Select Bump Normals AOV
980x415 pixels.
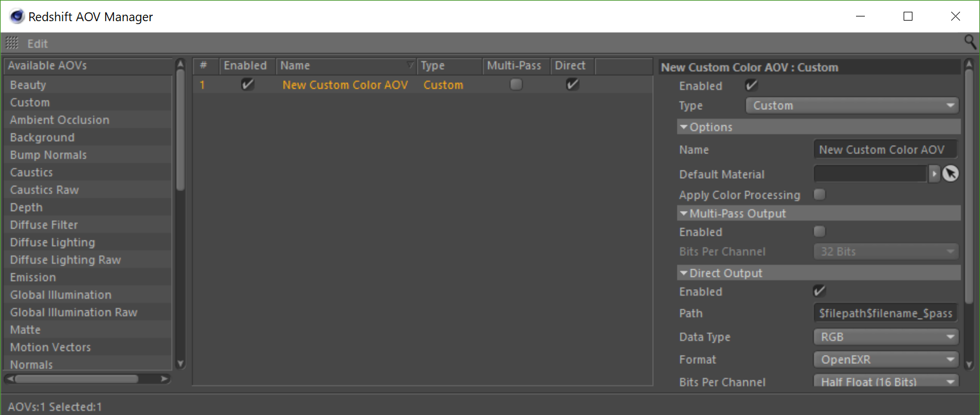click(88, 155)
